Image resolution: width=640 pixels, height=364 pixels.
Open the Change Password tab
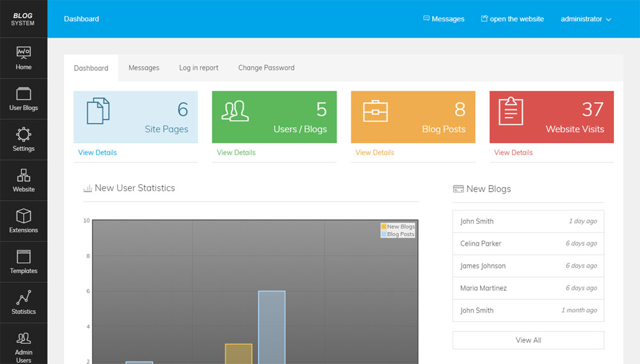coord(266,68)
